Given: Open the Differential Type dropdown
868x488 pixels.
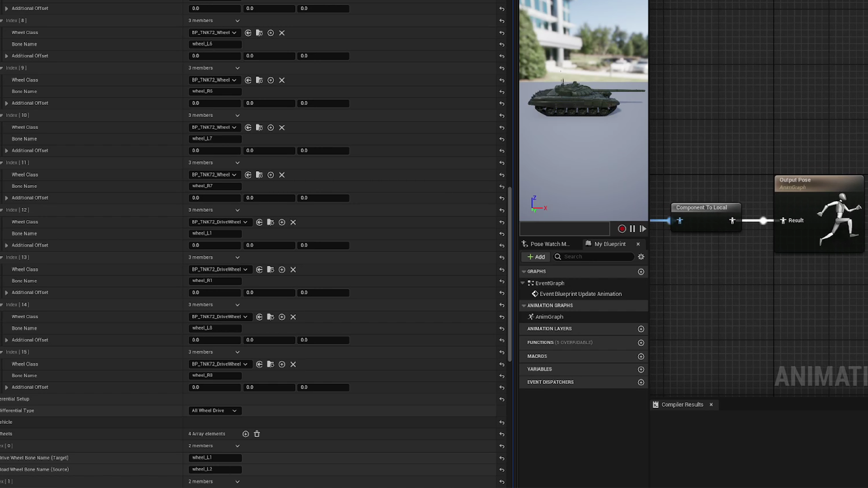Looking at the screenshot, I should pos(214,411).
